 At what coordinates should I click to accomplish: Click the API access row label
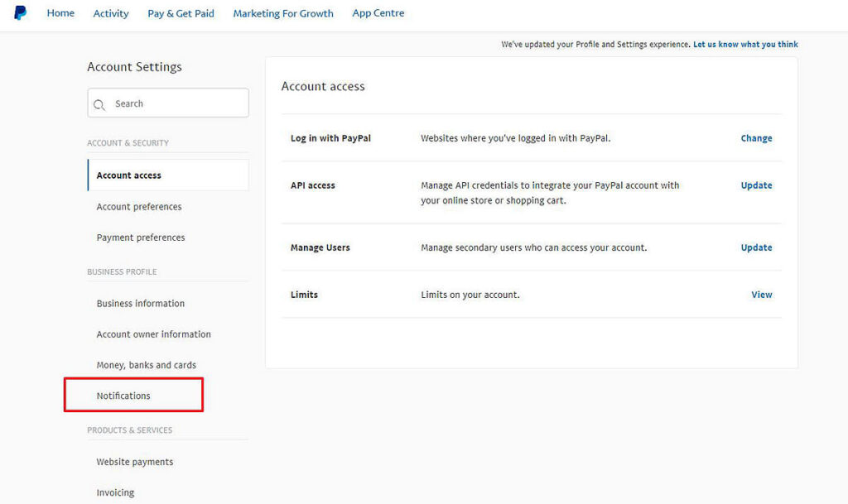tap(312, 185)
